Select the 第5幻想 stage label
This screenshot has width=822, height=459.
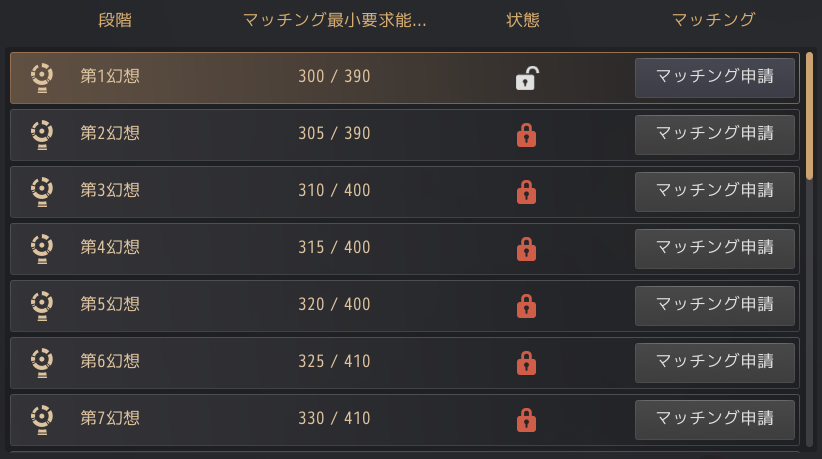pyautogui.click(x=110, y=305)
